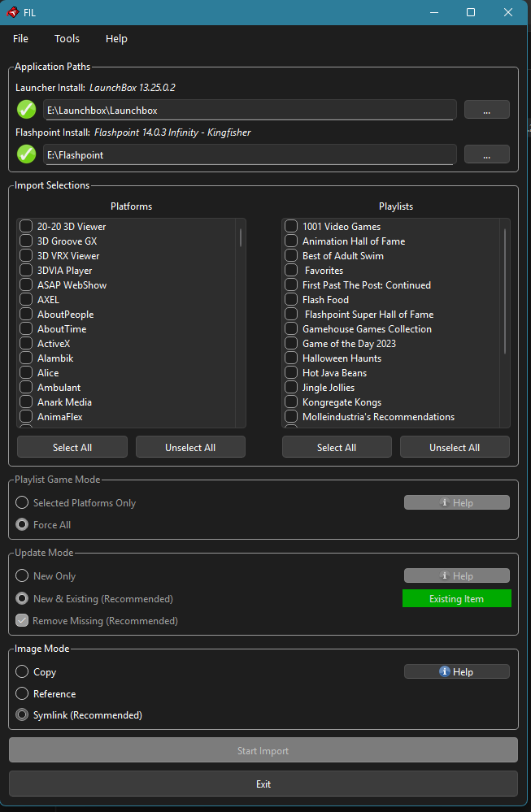Viewport: 531px width, 812px height.
Task: Check the Halloween Haunts playlist
Action: point(291,358)
